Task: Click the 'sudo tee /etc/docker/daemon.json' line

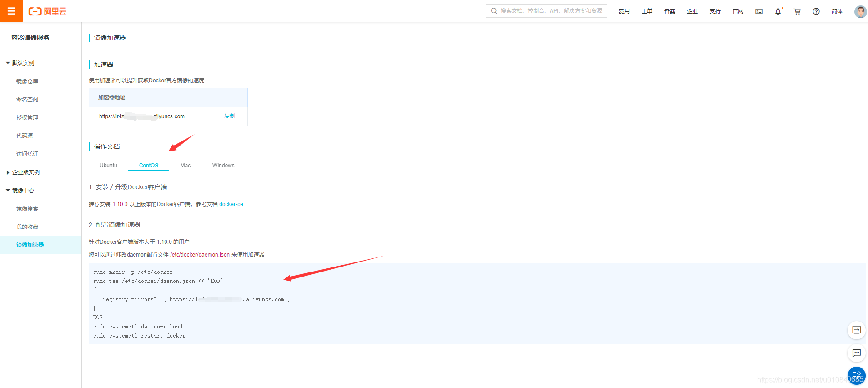Action: pyautogui.click(x=158, y=281)
